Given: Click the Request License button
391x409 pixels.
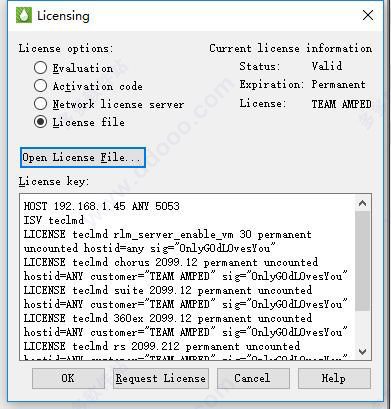Looking at the screenshot, I should [x=161, y=378].
